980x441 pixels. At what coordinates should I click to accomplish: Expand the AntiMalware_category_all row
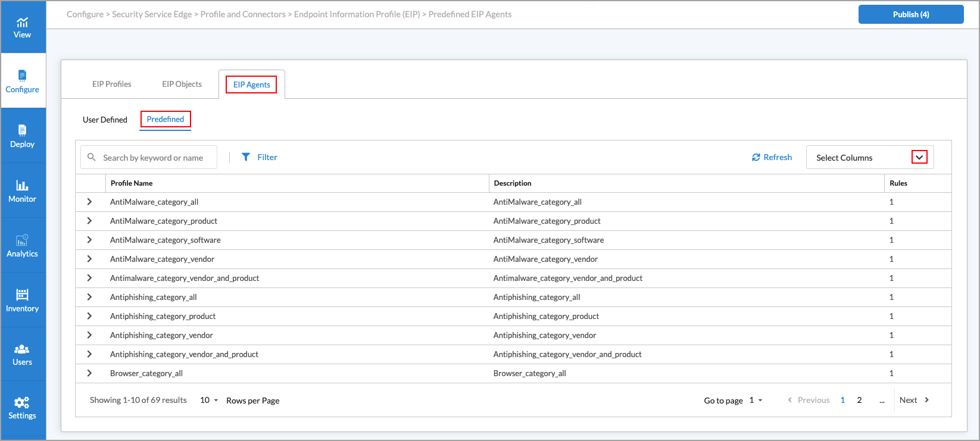point(89,202)
